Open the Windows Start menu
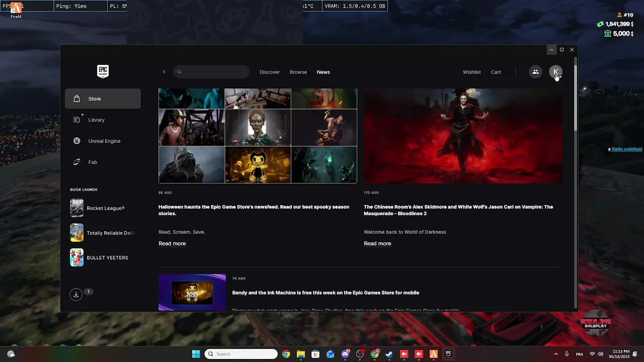Viewport: 644px width, 362px height. tap(196, 354)
